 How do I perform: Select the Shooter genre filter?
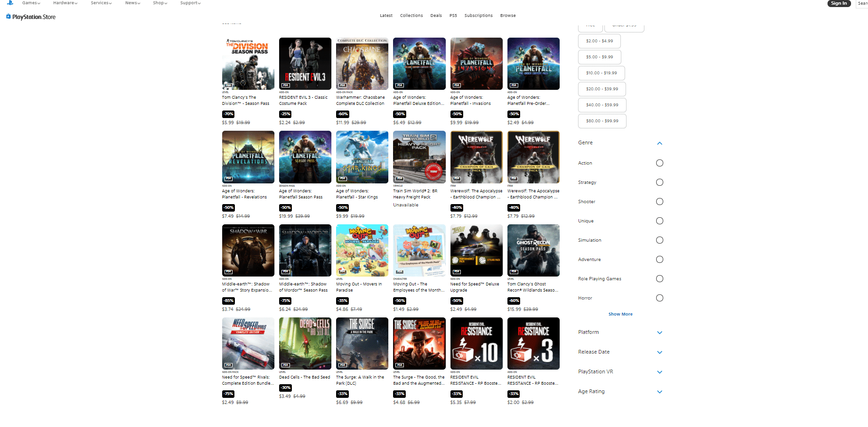(x=659, y=202)
